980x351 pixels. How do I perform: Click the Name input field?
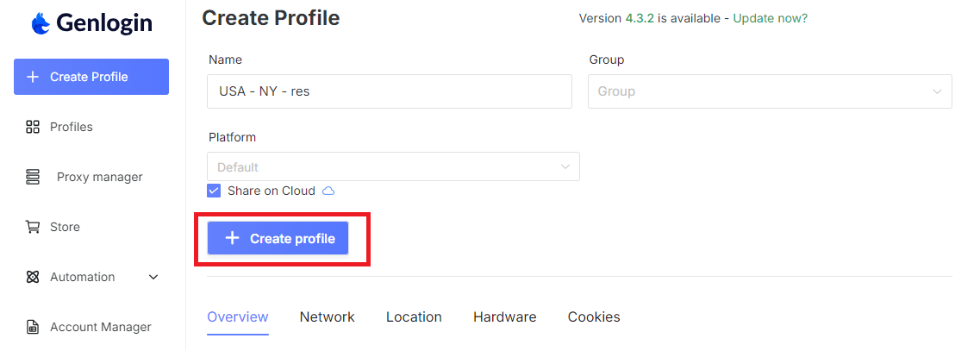tap(389, 91)
